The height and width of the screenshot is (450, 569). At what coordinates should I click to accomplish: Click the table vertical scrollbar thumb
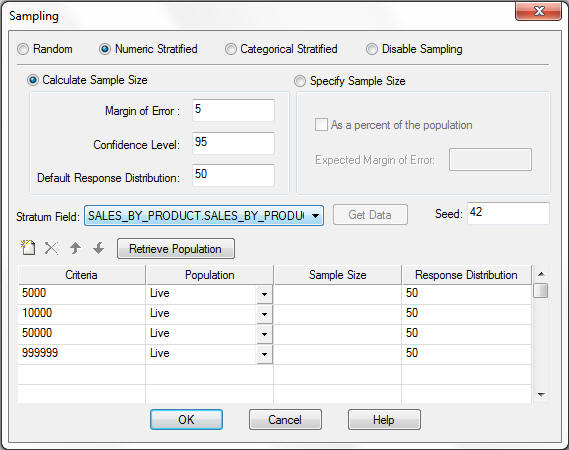coord(541,290)
